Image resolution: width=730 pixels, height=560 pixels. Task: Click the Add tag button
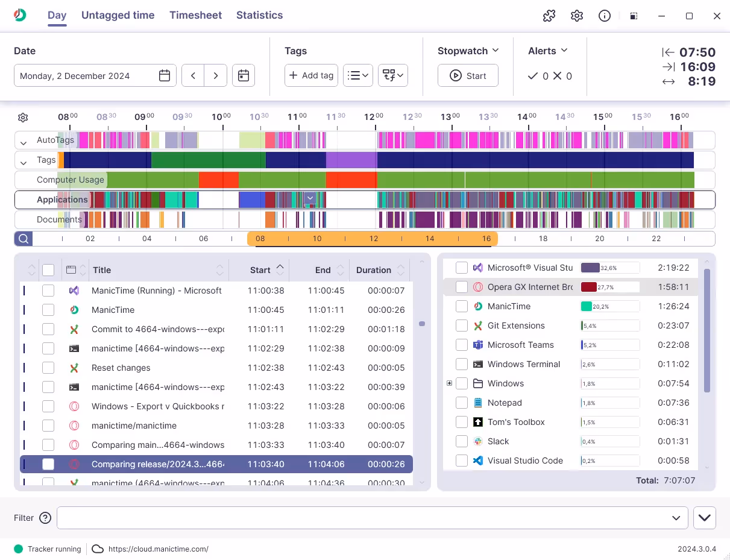[x=311, y=75]
